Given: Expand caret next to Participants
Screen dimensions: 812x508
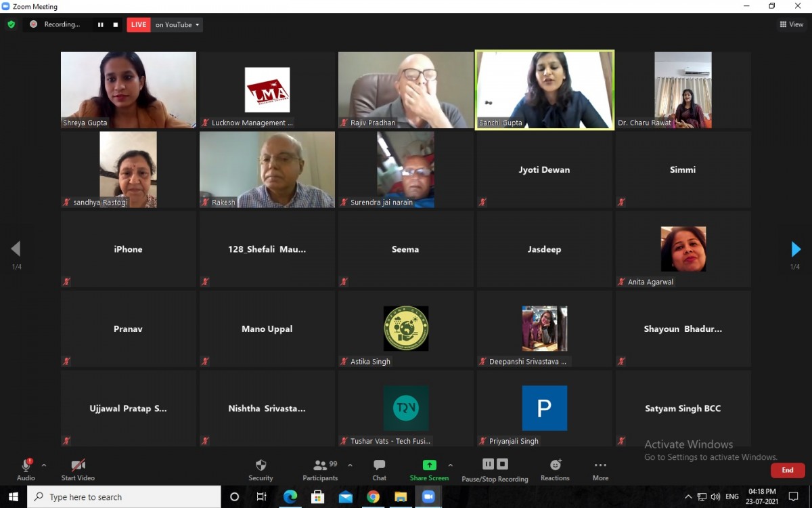Looking at the screenshot, I should tap(350, 465).
